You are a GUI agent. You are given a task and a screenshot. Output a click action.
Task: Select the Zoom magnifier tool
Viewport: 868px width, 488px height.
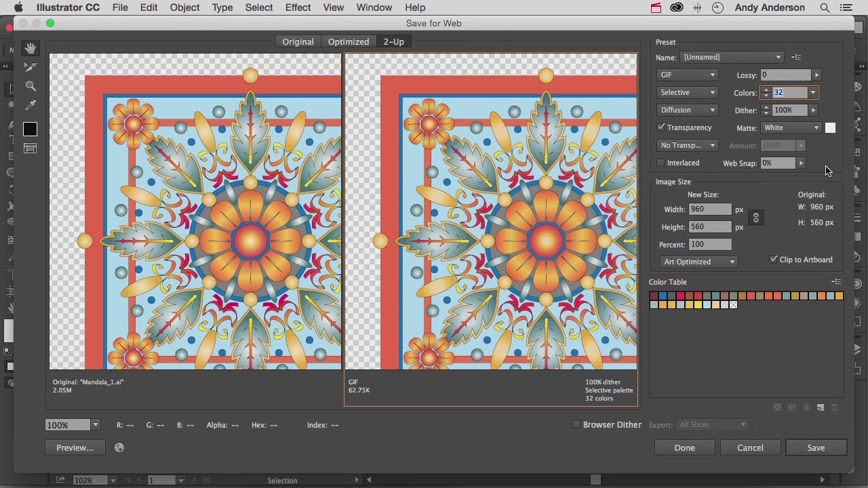(x=30, y=86)
